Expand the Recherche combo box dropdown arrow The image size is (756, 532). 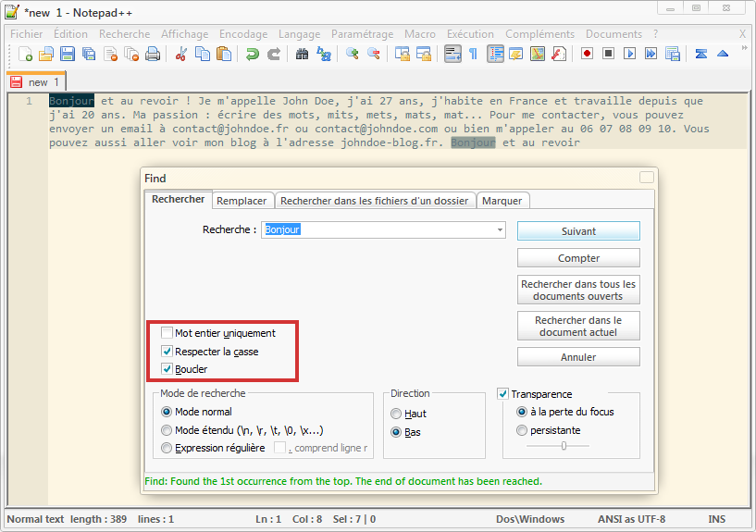click(500, 229)
